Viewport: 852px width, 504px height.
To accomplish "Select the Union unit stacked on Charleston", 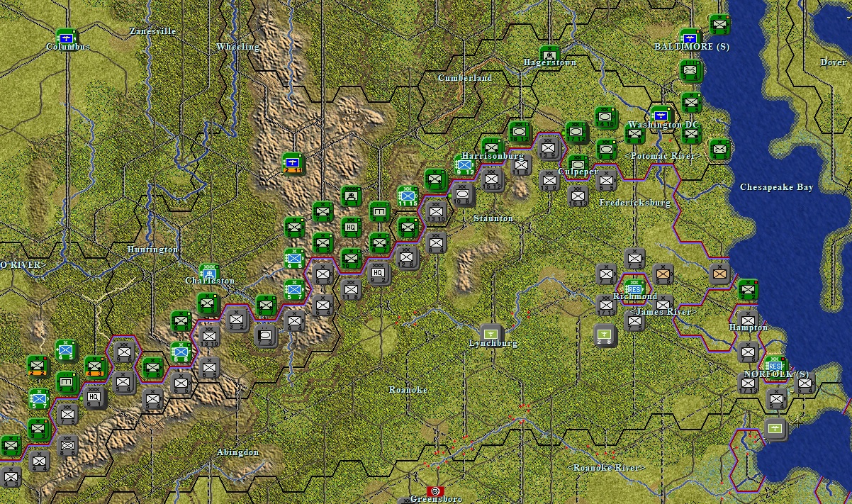I will (209, 274).
